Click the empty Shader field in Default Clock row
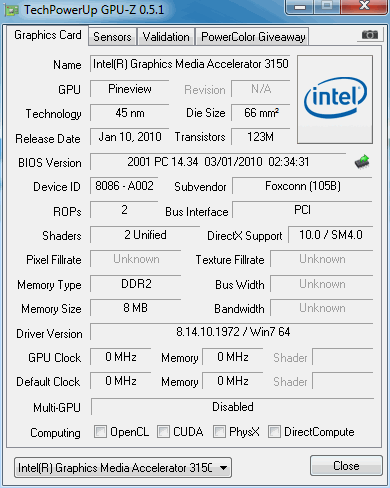Image resolution: width=390 pixels, height=488 pixels. coord(343,381)
